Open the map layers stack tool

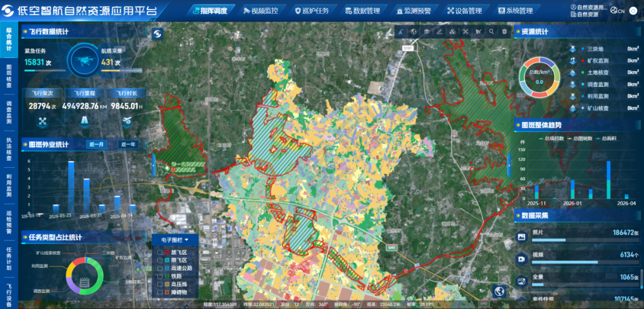426,32
